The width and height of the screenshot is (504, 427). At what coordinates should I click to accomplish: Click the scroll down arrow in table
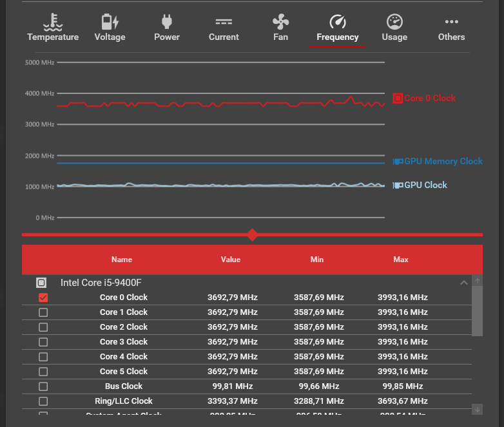tap(478, 410)
